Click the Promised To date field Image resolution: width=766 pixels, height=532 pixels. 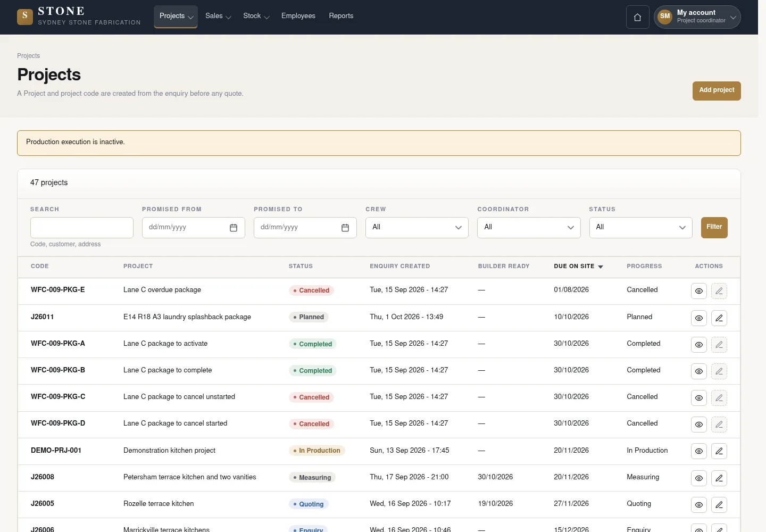click(x=305, y=228)
